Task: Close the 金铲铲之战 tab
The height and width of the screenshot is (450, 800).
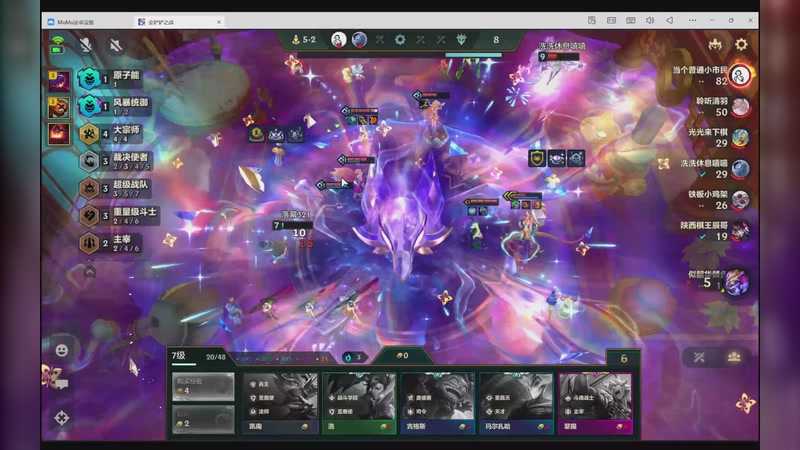Action: point(219,22)
